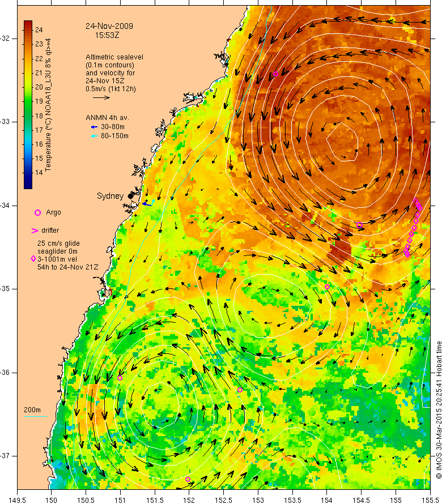Click the "drifter" legend label
Image resolution: width=442 pixels, height=504 pixels.
50,230
